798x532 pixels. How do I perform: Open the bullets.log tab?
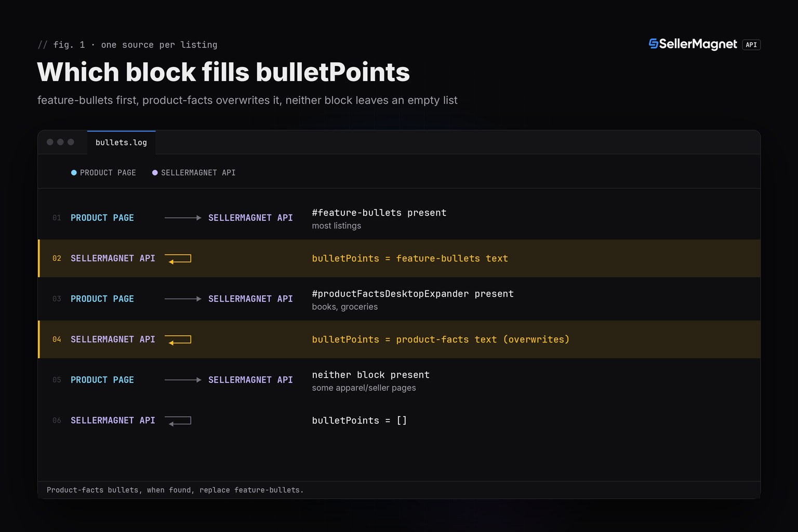tap(121, 142)
